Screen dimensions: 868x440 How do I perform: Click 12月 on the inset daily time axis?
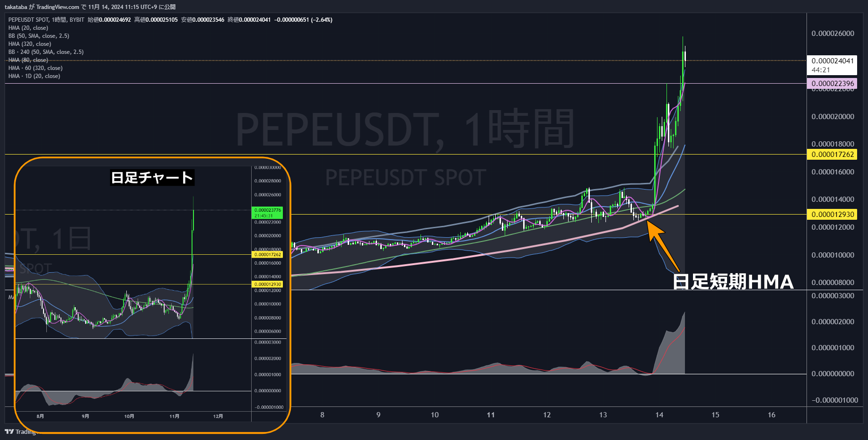pos(218,416)
